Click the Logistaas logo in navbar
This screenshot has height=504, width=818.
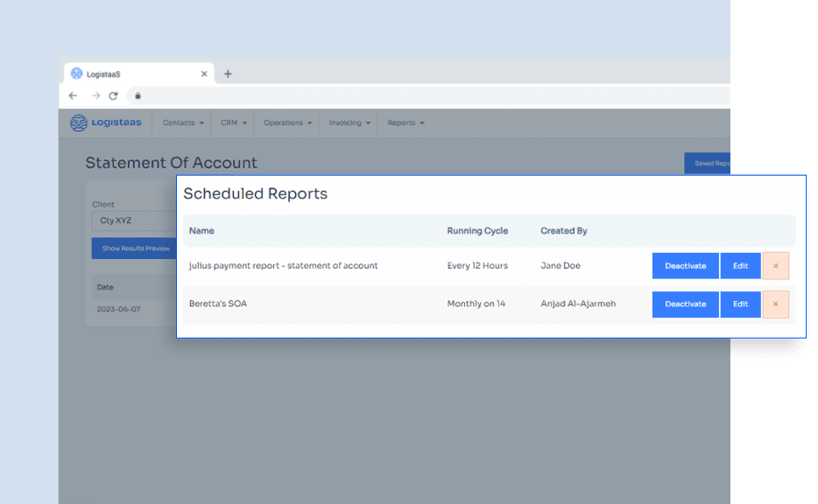pyautogui.click(x=106, y=123)
